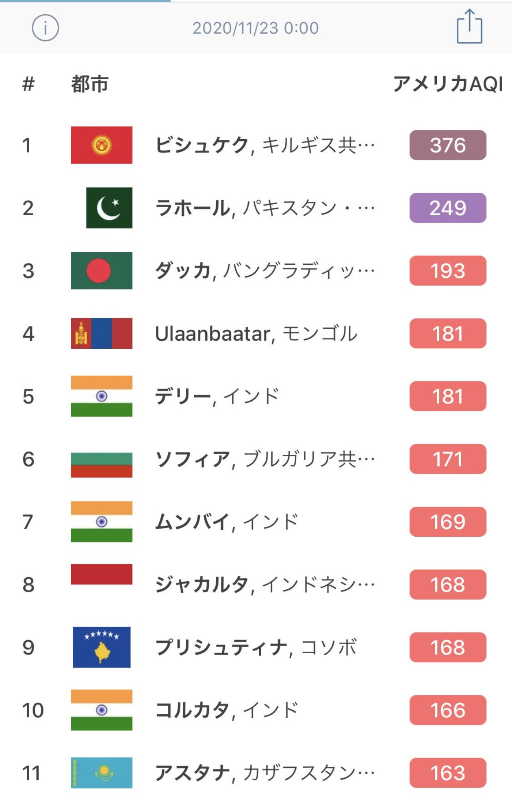Tap the 2020/11/23 0:00 timestamp
The width and height of the screenshot is (512, 812).
(256, 28)
